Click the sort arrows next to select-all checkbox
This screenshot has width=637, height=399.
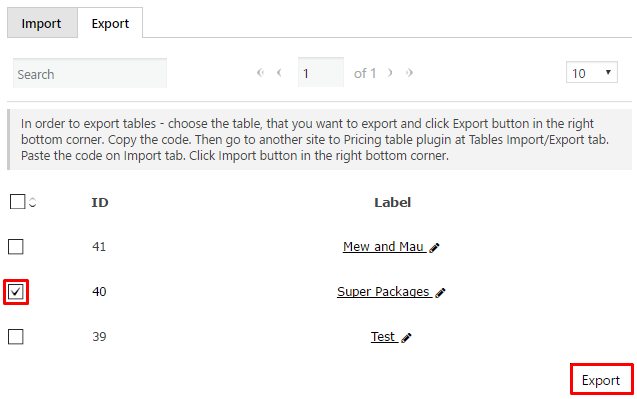tap(32, 202)
